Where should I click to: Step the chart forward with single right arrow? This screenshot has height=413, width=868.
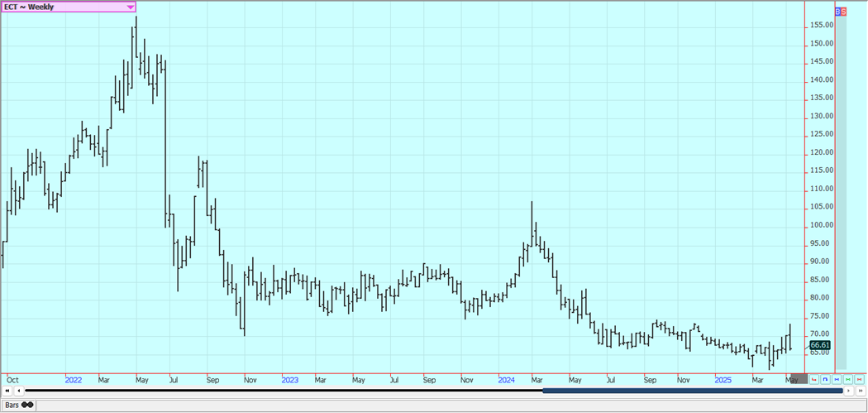click(x=848, y=391)
